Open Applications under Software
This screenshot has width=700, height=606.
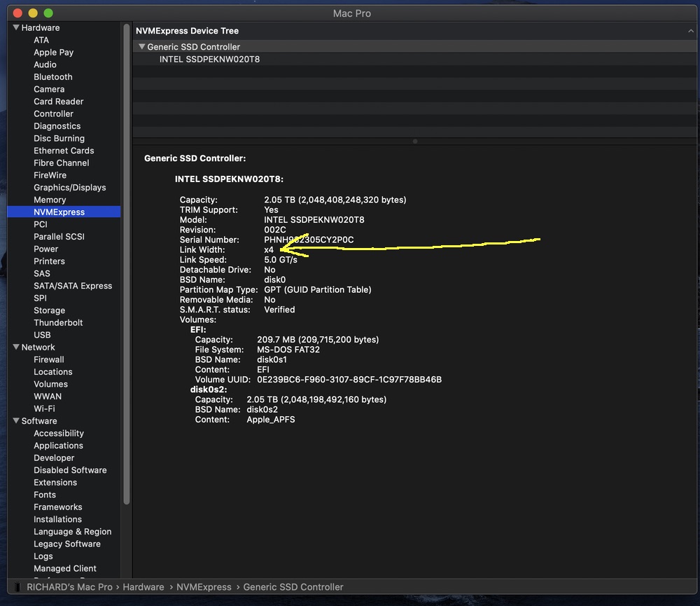[58, 446]
